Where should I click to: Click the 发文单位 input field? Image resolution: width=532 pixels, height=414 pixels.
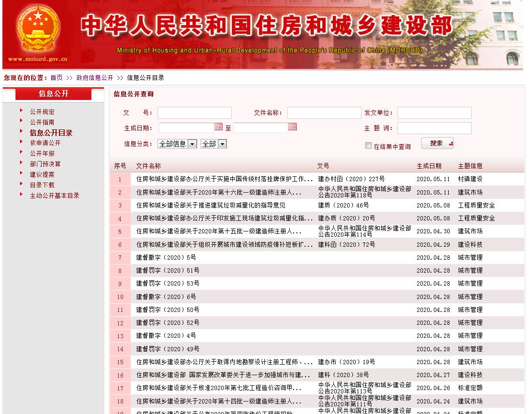tap(434, 113)
